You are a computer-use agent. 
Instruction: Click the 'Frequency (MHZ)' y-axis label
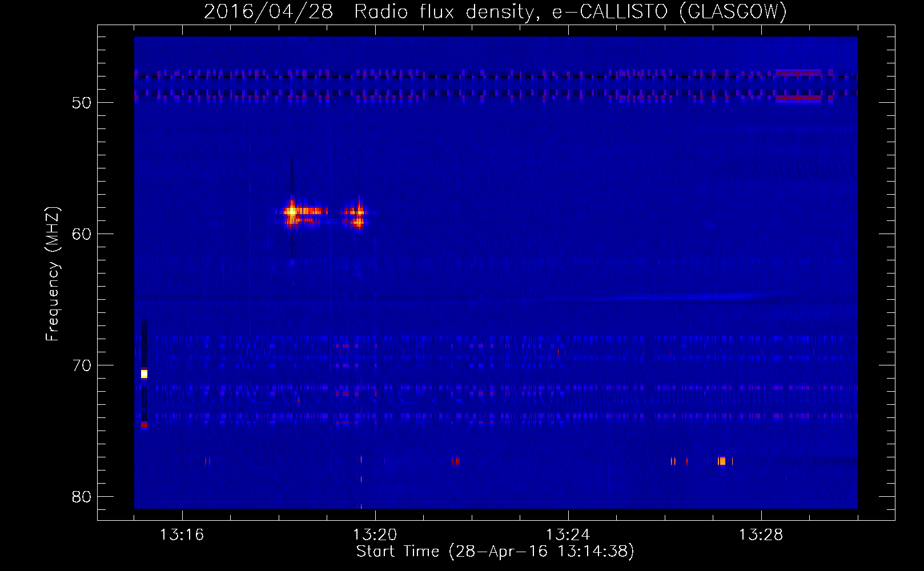[52, 274]
